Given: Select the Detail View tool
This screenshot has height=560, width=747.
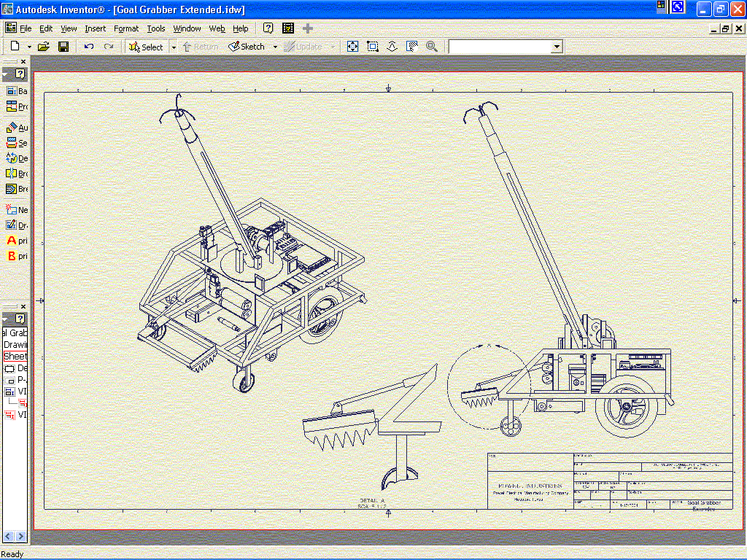Looking at the screenshot, I should pyautogui.click(x=16, y=157).
